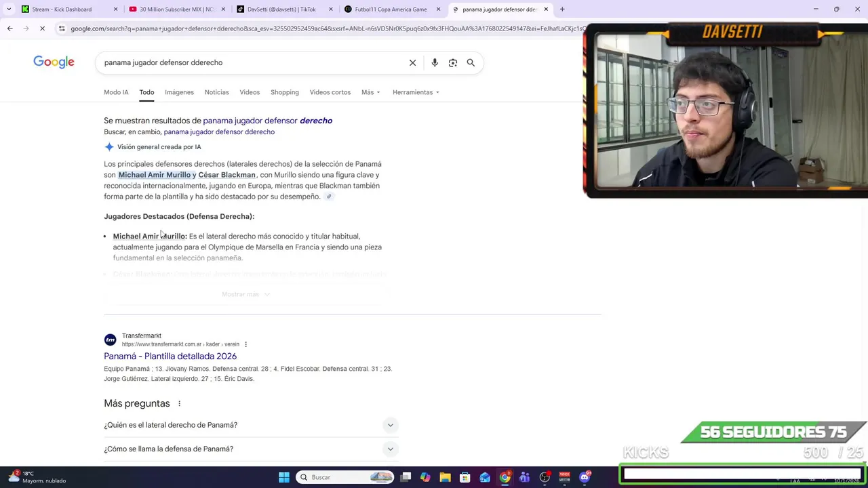
Task: Open Task View in taskbar
Action: (406, 477)
